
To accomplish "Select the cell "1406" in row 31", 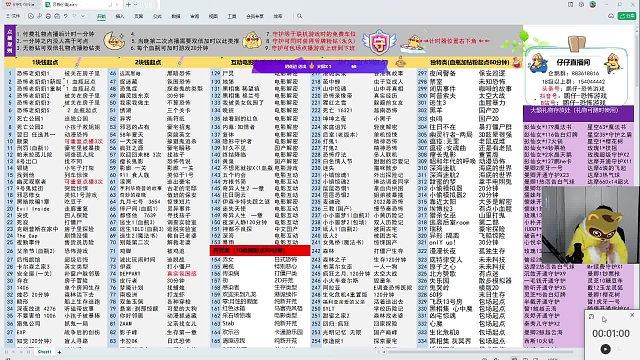I will tap(23, 287).
